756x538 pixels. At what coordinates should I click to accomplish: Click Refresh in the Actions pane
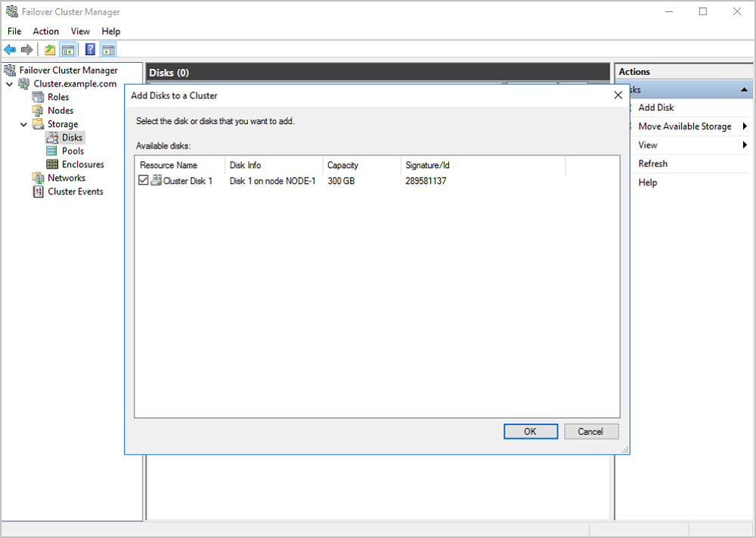(x=653, y=163)
